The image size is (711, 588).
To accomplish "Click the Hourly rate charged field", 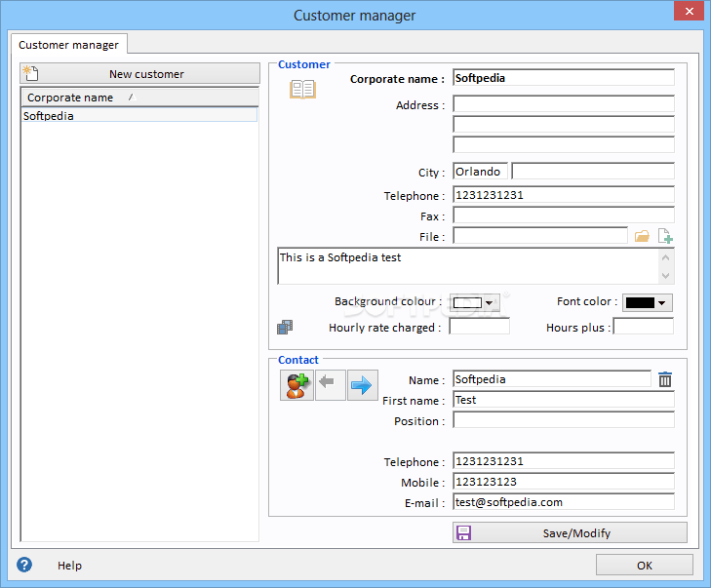I will point(479,327).
